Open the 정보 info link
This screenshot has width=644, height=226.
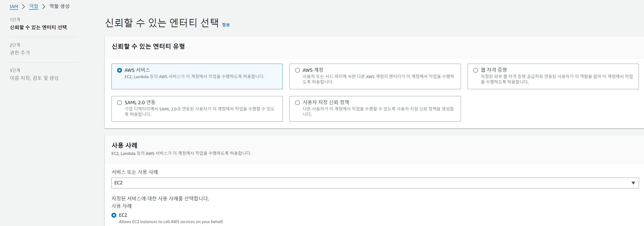[226, 25]
